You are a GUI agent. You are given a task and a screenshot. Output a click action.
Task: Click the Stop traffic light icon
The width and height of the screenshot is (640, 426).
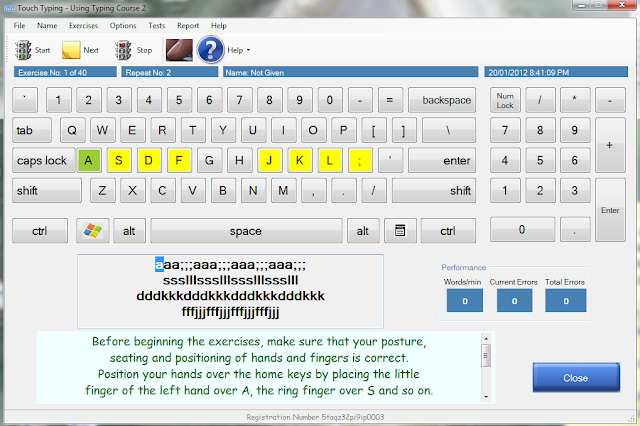pos(123,50)
